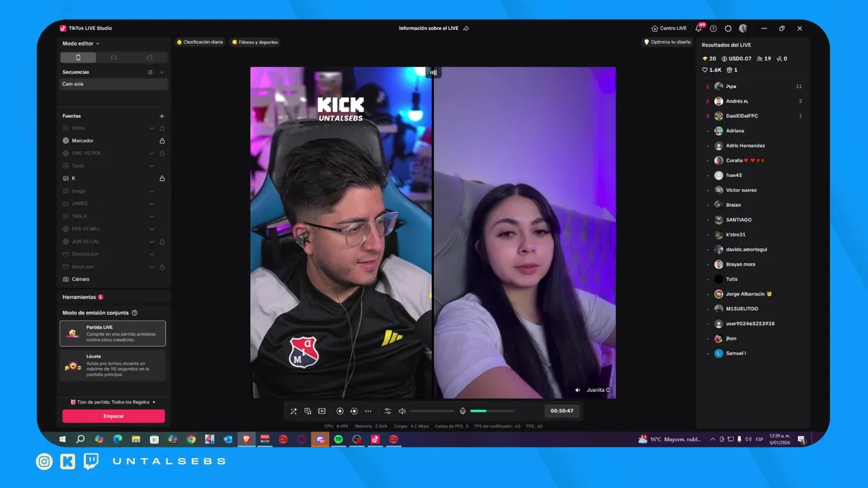Click the weather widget in the taskbar

pyautogui.click(x=670, y=439)
